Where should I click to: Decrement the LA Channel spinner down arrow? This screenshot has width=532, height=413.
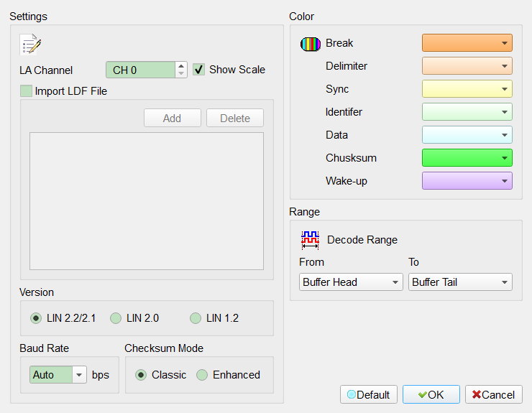click(x=181, y=73)
